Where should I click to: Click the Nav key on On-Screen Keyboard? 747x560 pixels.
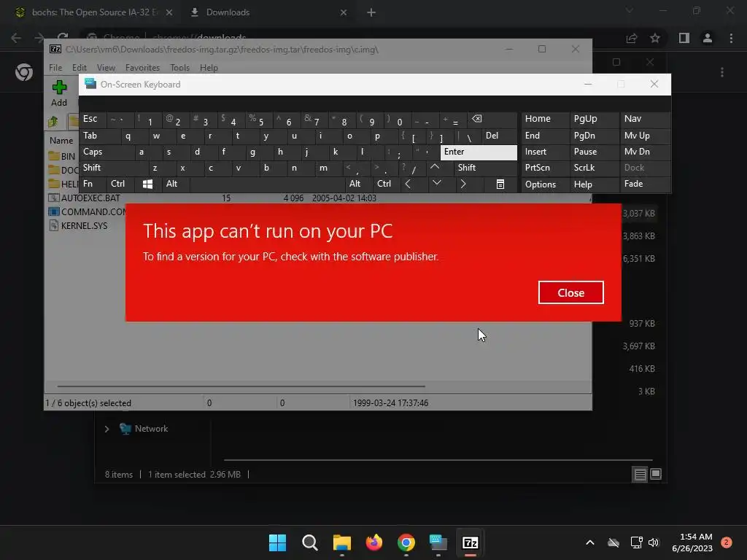coord(645,119)
